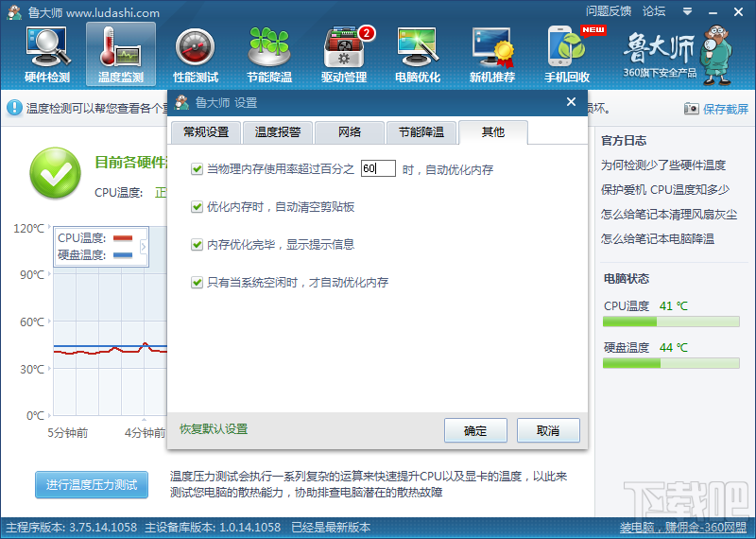Confirm settings with 确定 button
The width and height of the screenshot is (756, 539).
click(475, 430)
